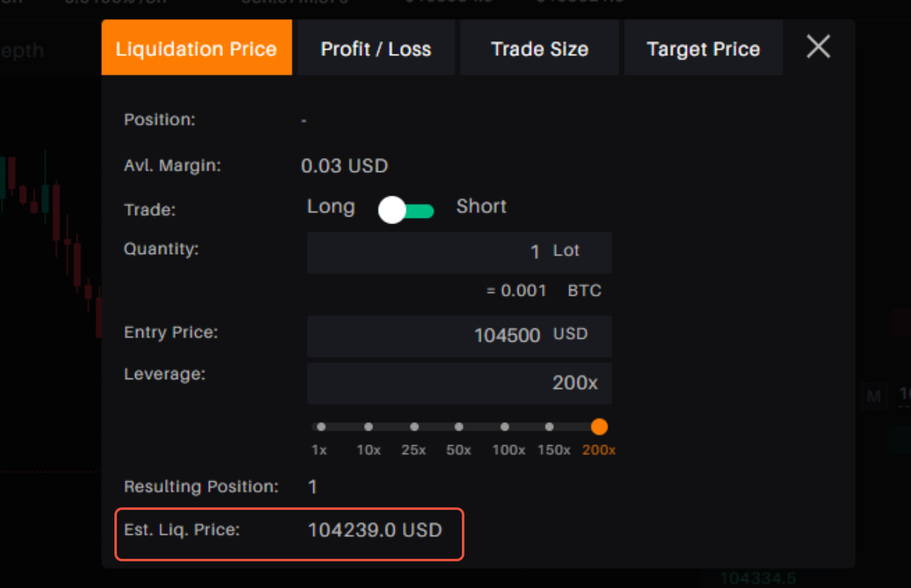Switch to the Profit / Loss tab
Image resolution: width=911 pixels, height=588 pixels.
[375, 48]
